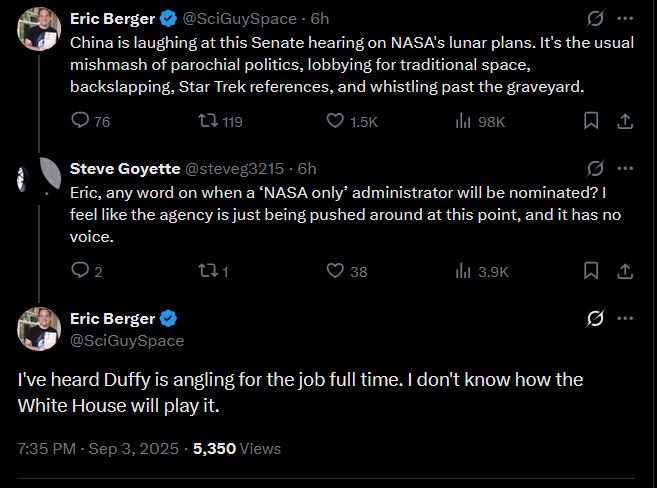Open Steve Goyette's profile avatar
The image size is (657, 488).
[40, 178]
